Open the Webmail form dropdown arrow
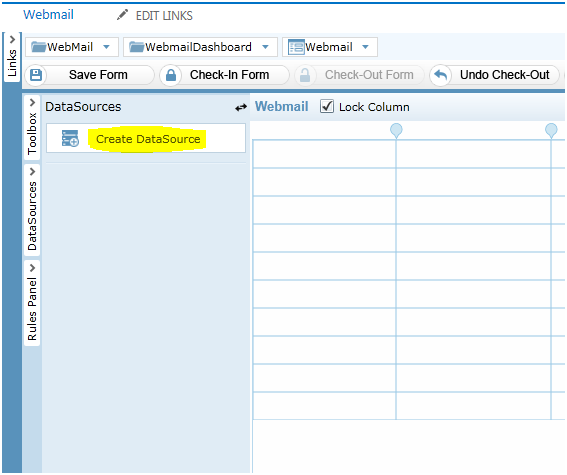 point(366,47)
